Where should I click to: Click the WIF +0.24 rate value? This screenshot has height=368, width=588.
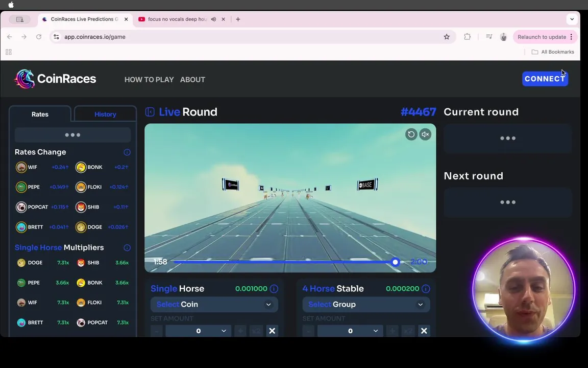[60, 167]
